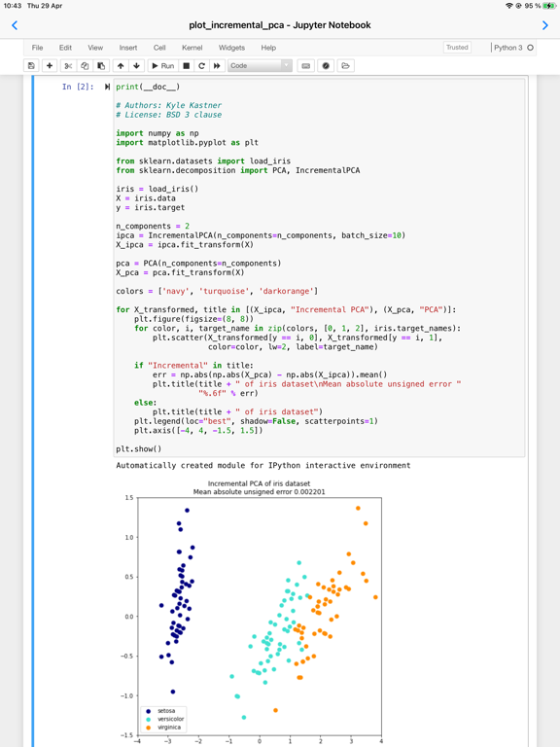Restart the kernel icon
The height and width of the screenshot is (747, 560).
[x=202, y=66]
